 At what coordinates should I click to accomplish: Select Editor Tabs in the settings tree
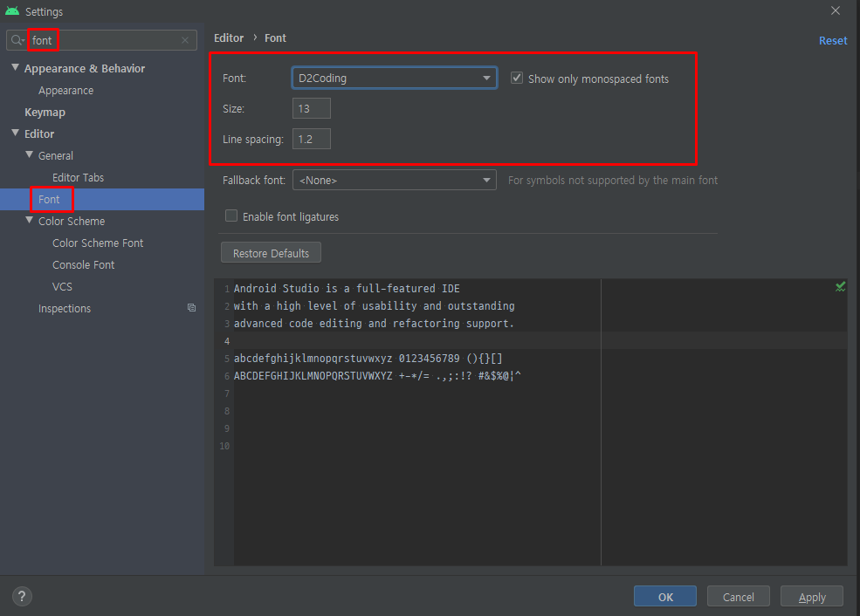(x=78, y=178)
